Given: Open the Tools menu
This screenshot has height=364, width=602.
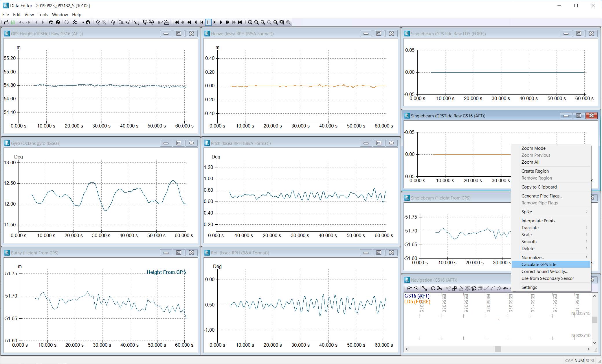Looking at the screenshot, I should point(43,14).
